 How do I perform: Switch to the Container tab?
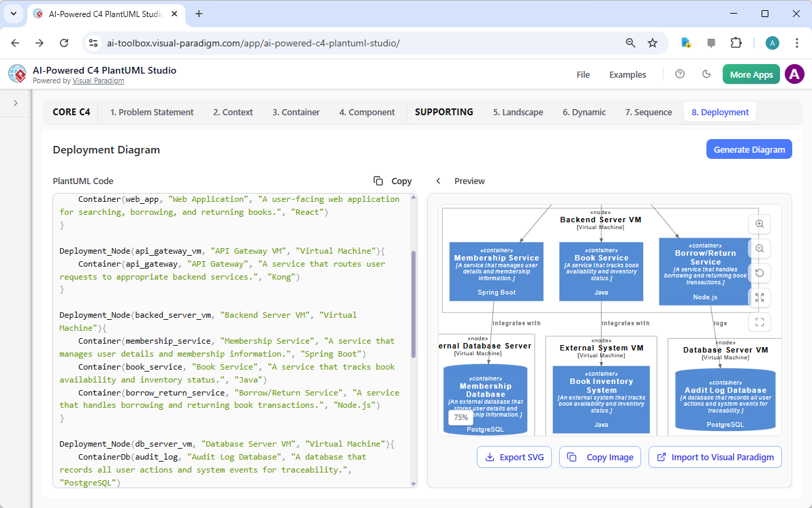[x=296, y=112]
